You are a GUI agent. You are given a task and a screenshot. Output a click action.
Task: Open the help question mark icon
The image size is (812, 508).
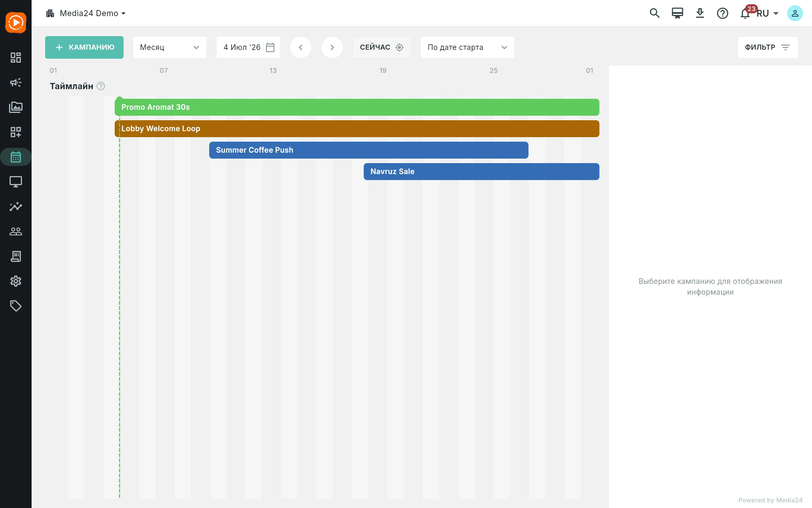point(722,14)
